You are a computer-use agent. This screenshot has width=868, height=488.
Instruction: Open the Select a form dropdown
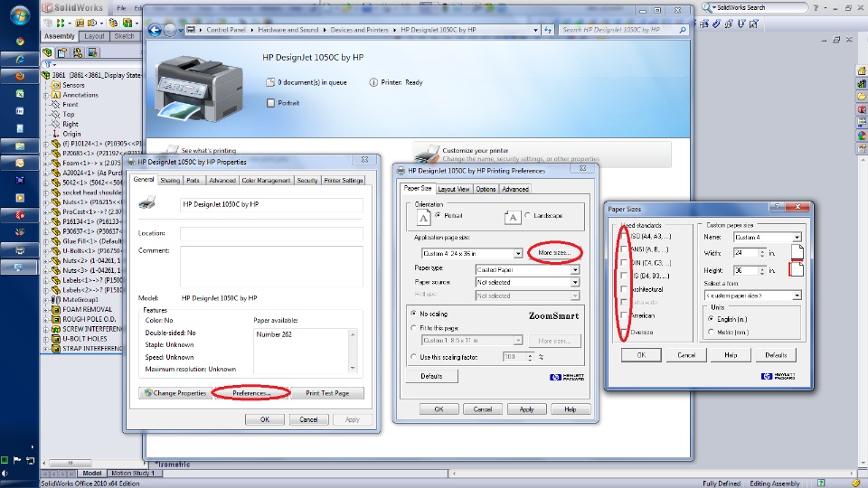(x=797, y=296)
